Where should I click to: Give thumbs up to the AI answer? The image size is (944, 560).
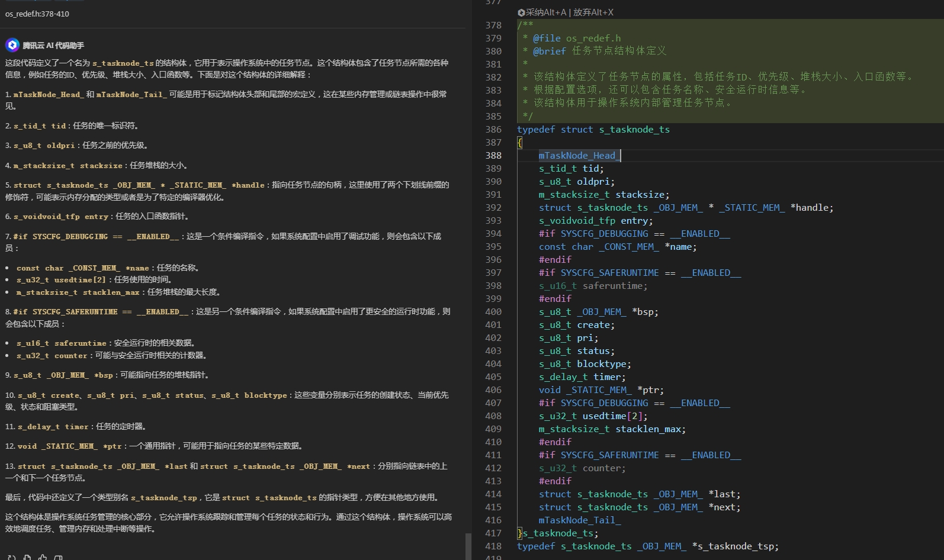(43, 558)
